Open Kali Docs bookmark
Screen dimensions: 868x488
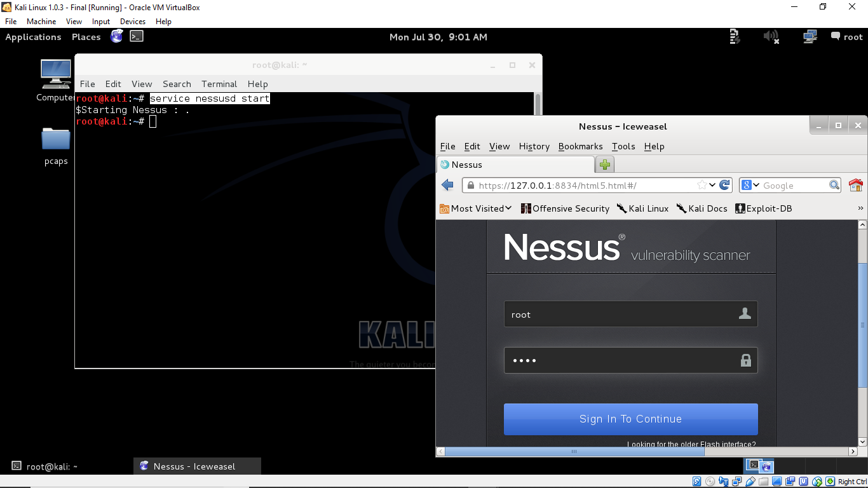click(702, 208)
